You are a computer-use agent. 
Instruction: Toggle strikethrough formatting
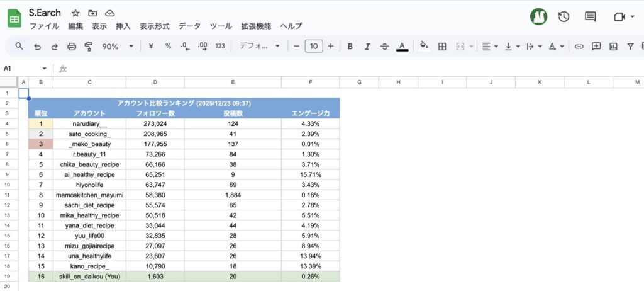384,47
